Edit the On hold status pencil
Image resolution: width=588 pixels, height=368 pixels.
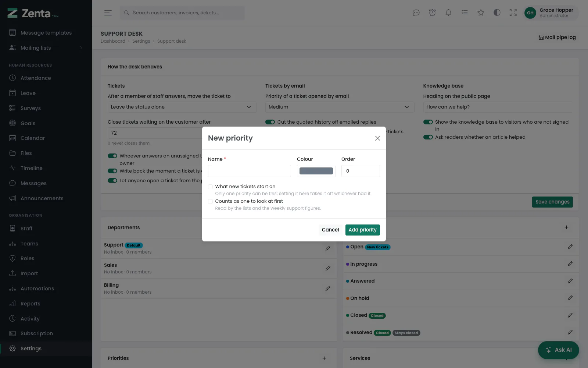click(x=570, y=298)
